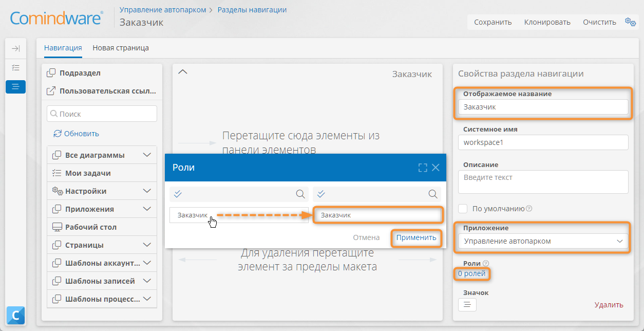Expand the Шаблоны записей group
644x331 pixels.
click(147, 281)
